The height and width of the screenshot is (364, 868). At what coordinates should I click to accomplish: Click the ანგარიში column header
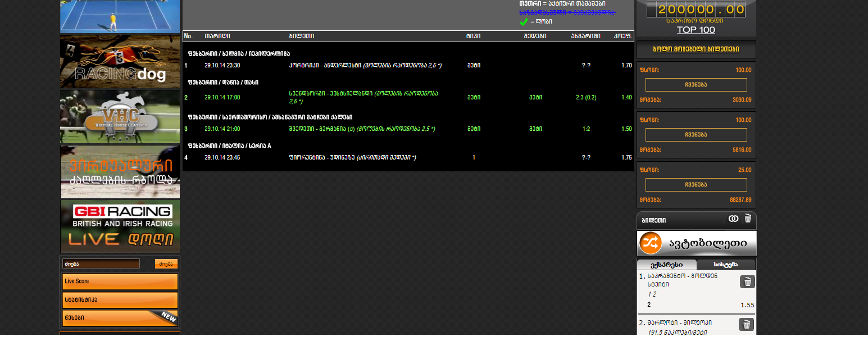(x=586, y=36)
